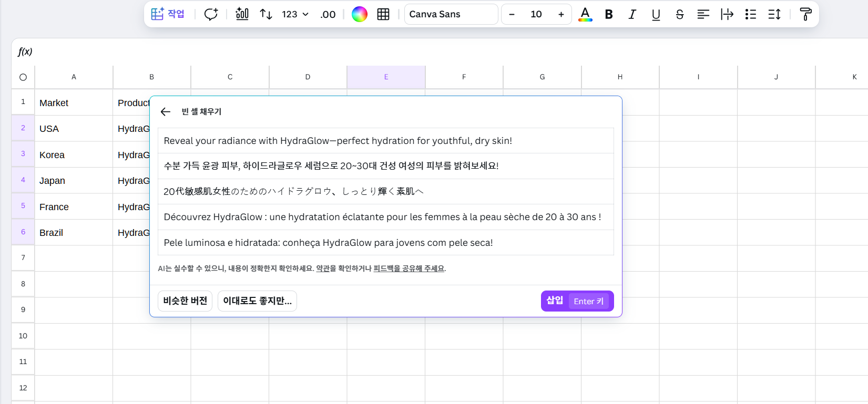Click the USA cell
Image resolution: width=868 pixels, height=404 pixels.
(x=74, y=129)
